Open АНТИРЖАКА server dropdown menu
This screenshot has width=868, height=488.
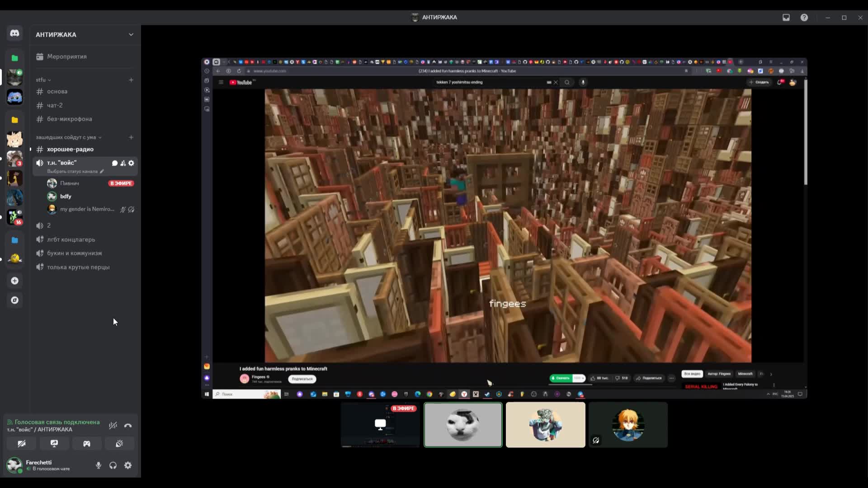click(85, 34)
